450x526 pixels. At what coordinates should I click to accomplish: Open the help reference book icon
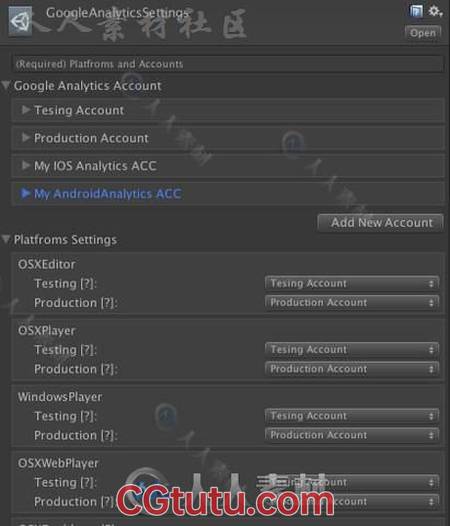point(416,11)
